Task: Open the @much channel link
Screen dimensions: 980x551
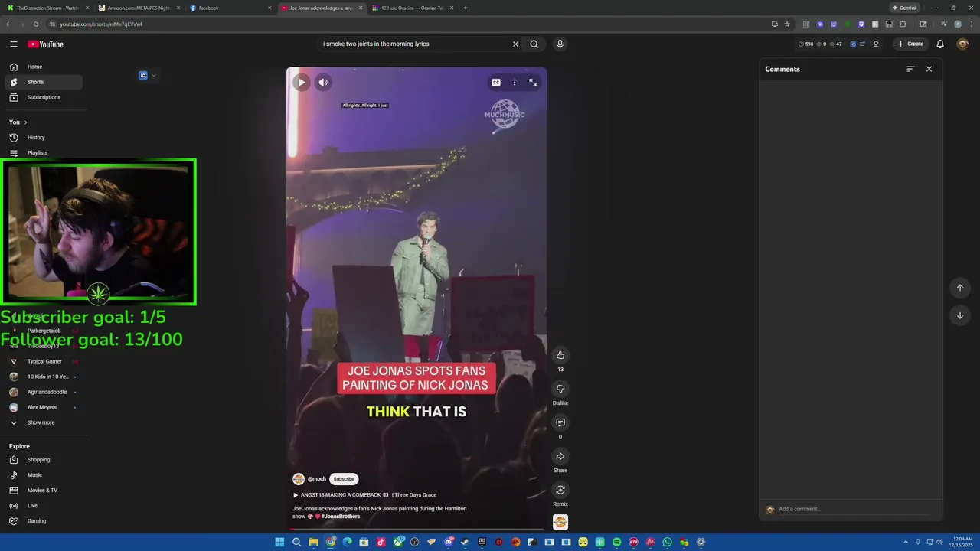Action: tap(317, 479)
